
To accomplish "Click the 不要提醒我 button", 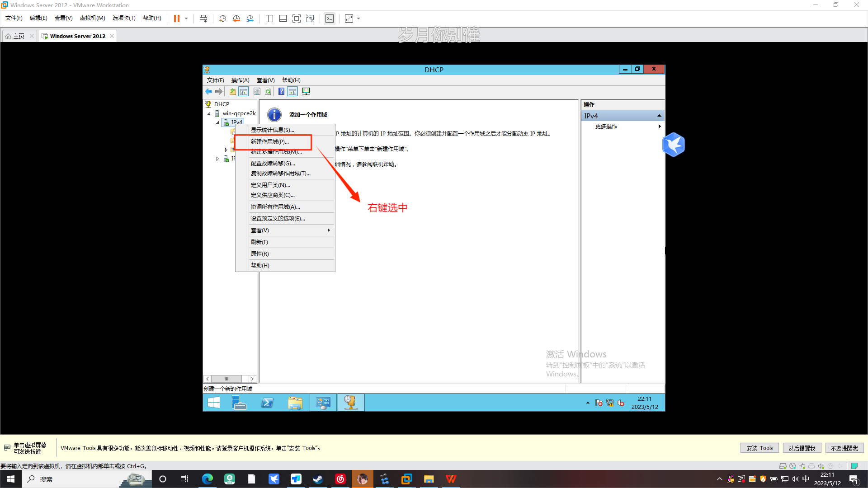I will click(x=844, y=448).
